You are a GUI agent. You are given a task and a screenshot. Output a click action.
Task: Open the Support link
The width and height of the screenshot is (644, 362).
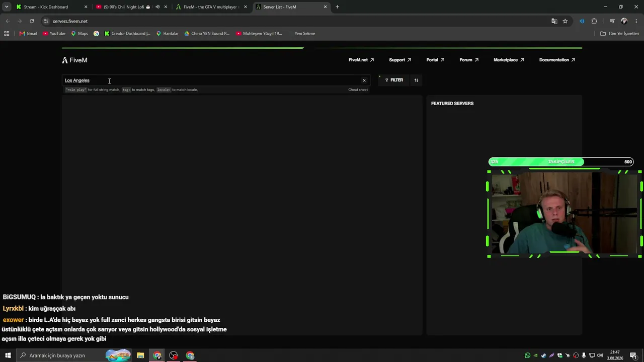(400, 60)
